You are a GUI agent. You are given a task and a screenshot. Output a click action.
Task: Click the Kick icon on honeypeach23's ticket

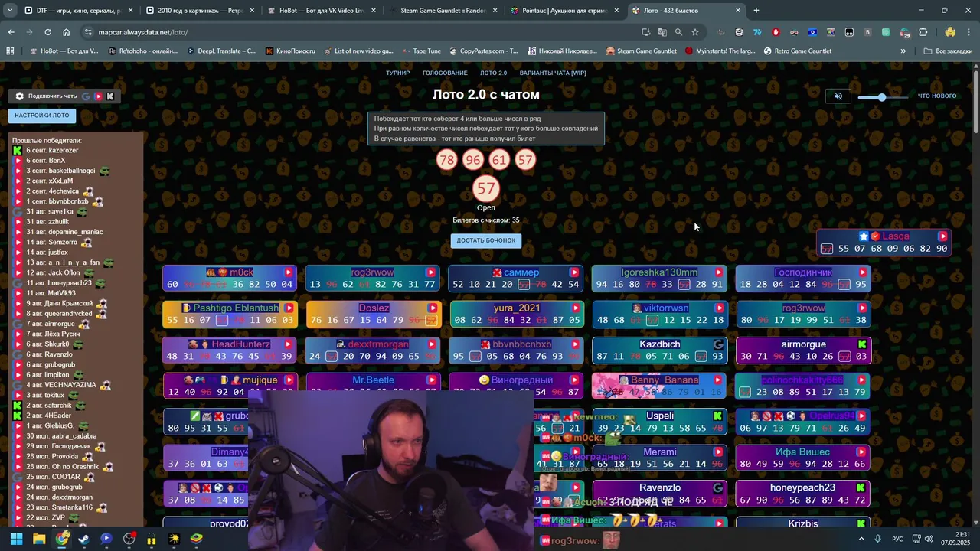(861, 487)
